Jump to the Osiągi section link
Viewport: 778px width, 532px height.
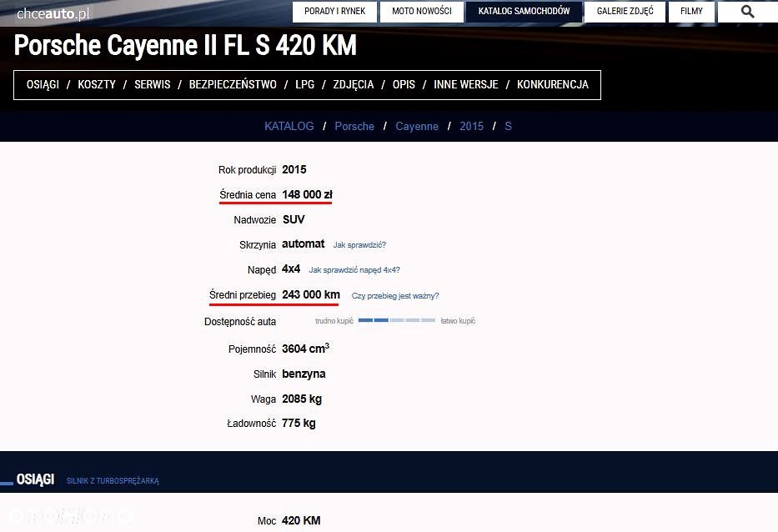tap(43, 85)
